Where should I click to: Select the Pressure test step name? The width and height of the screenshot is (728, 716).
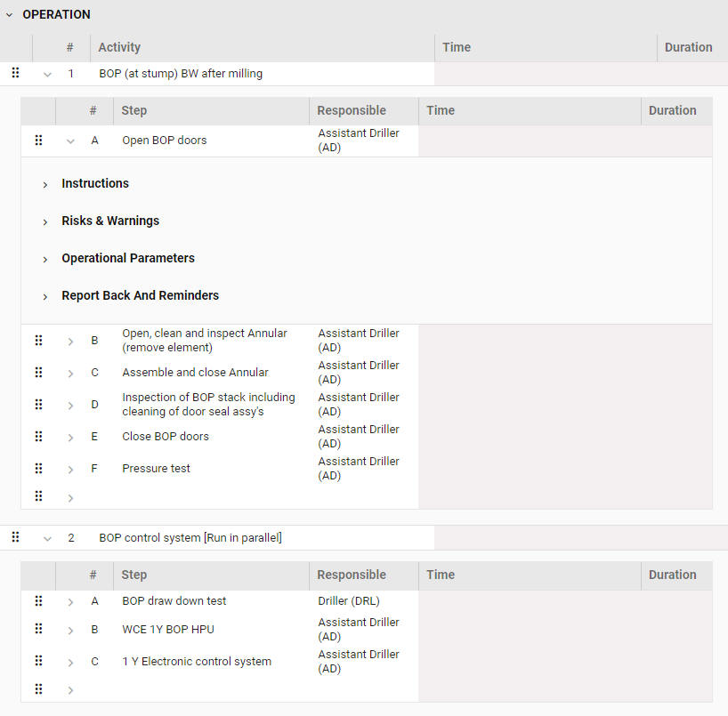click(157, 469)
